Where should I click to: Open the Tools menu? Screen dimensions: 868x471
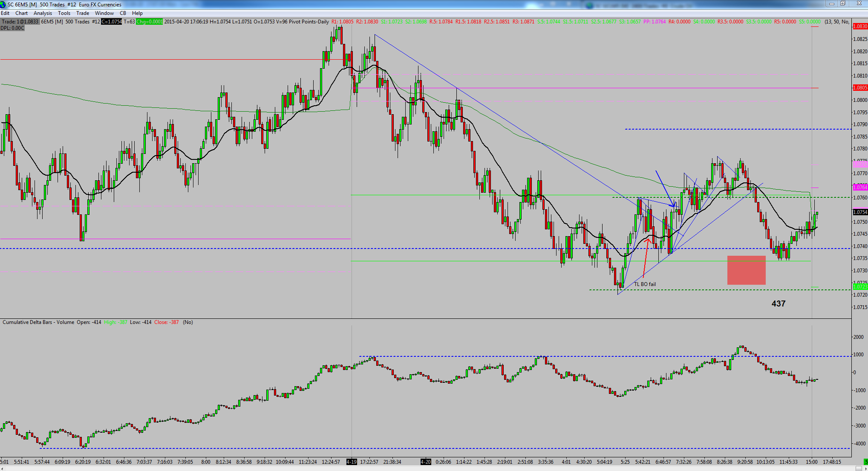64,13
